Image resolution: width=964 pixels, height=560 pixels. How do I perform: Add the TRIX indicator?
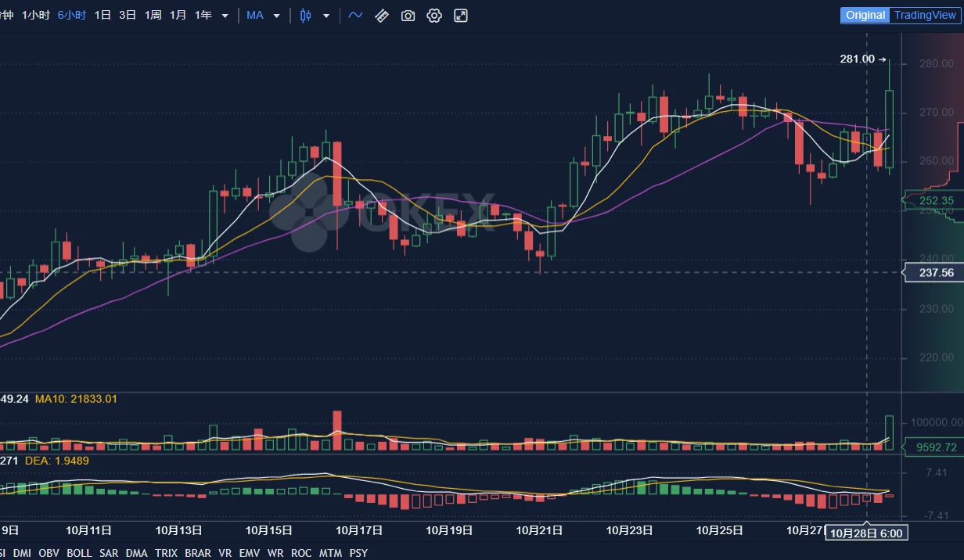166,553
